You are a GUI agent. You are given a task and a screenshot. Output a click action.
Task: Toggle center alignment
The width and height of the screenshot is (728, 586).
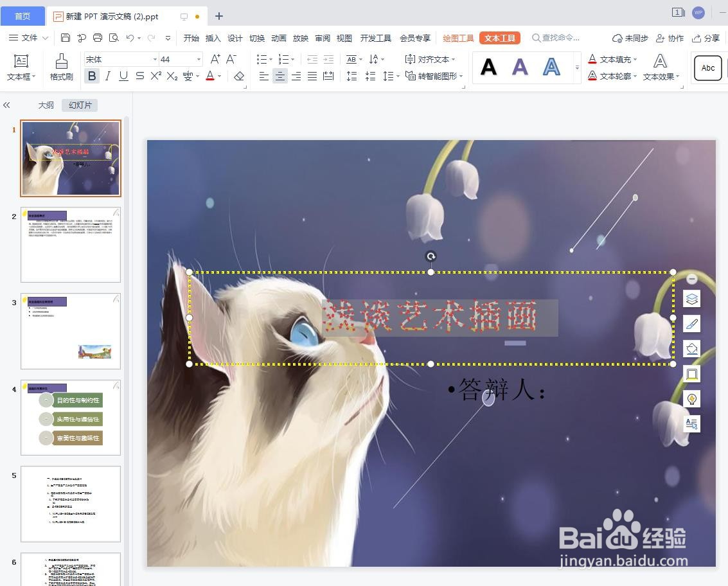[280, 76]
